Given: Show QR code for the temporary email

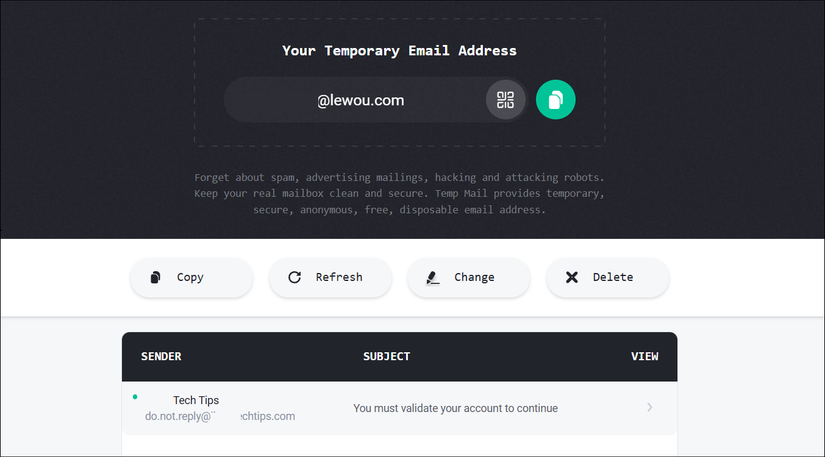Looking at the screenshot, I should (505, 100).
